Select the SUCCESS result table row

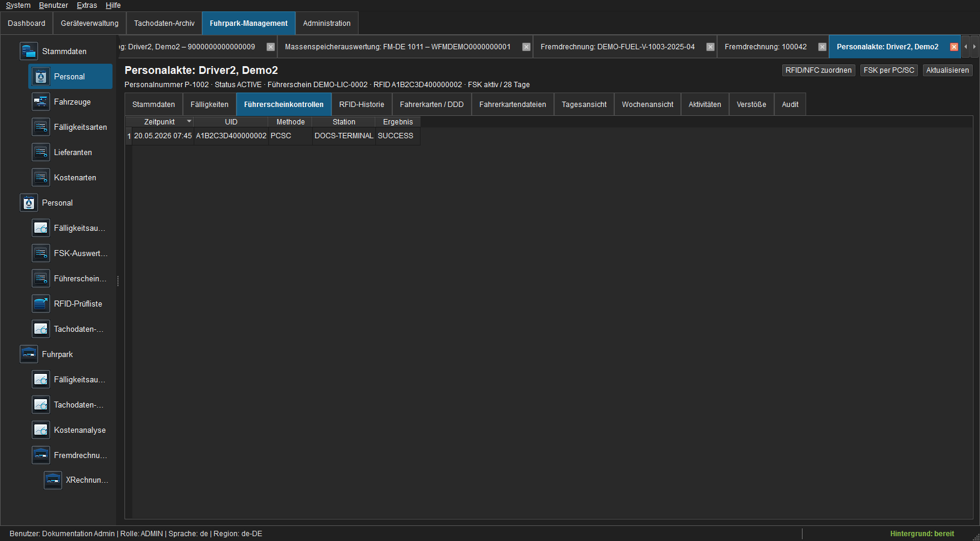273,136
